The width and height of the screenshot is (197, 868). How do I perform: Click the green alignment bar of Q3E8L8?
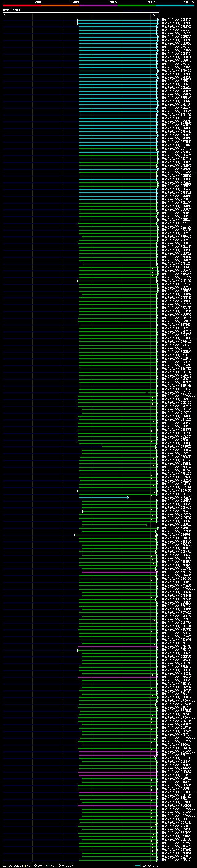(114, 525)
